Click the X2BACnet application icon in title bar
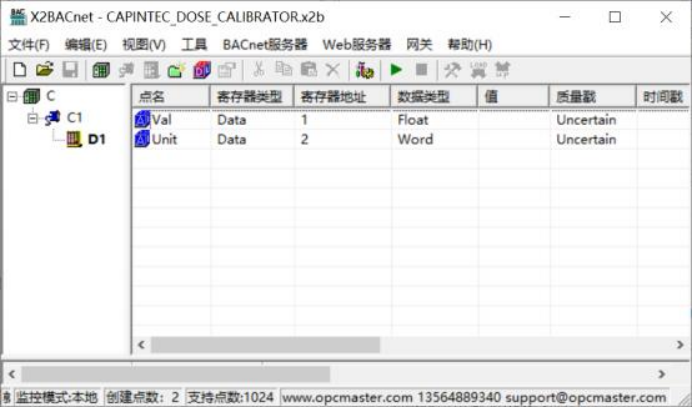Viewport: 693px width, 407px height. tap(18, 17)
